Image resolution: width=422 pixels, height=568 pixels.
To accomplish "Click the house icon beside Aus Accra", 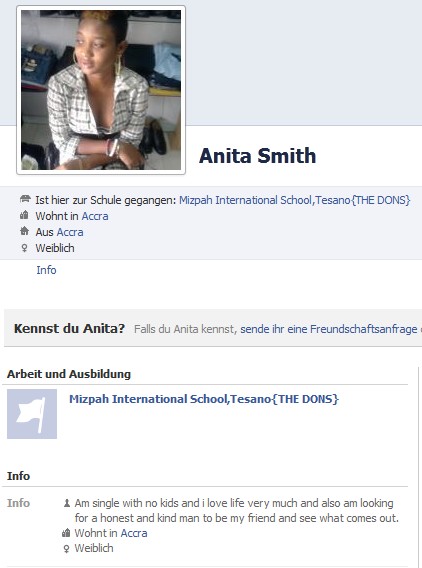I will (24, 231).
